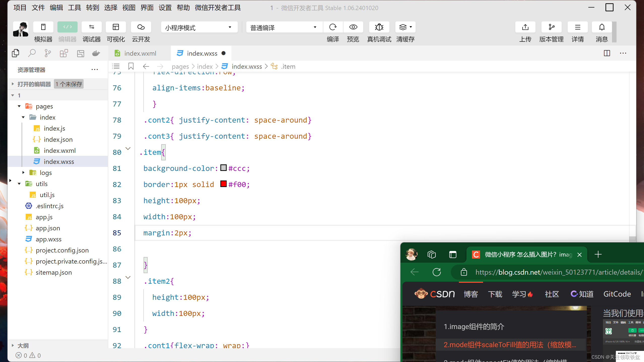Image resolution: width=644 pixels, height=362 pixels.
Task: Click the 上传 upload icon
Action: pos(525,27)
